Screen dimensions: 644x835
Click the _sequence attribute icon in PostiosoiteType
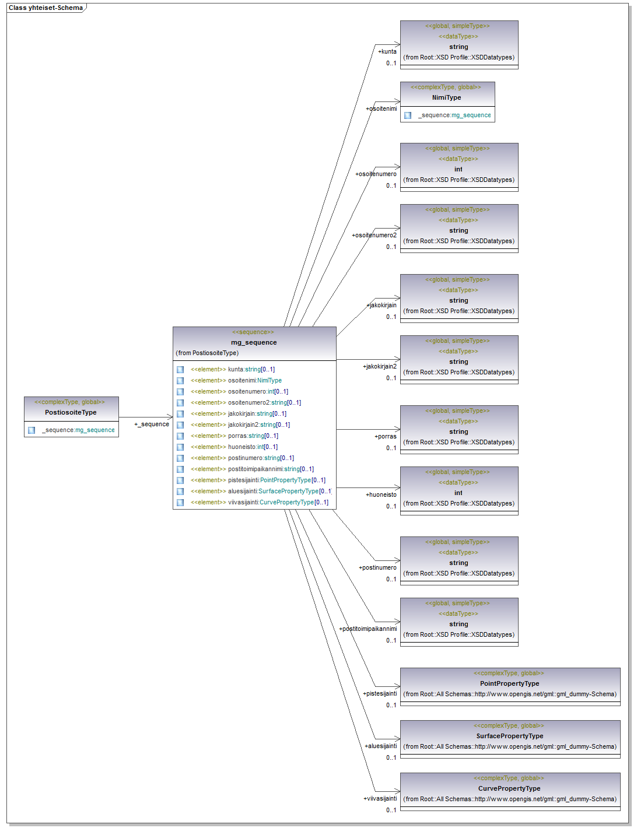click(32, 430)
